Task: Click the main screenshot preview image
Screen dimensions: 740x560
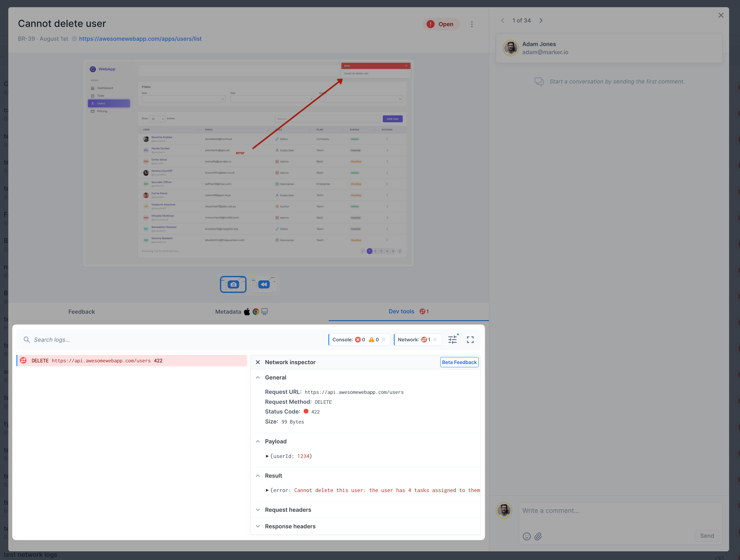Action: coord(249,163)
